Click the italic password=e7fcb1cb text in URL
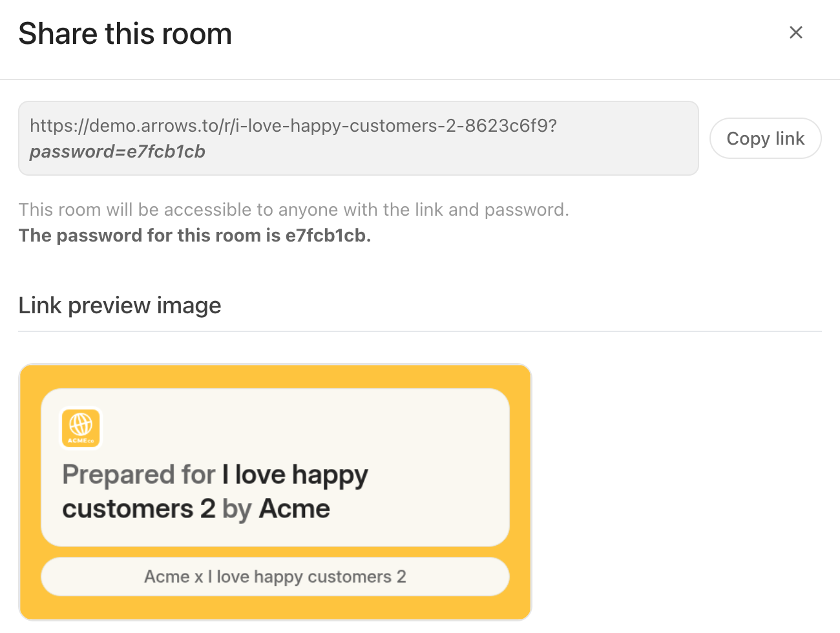Image resolution: width=840 pixels, height=633 pixels. 118,152
